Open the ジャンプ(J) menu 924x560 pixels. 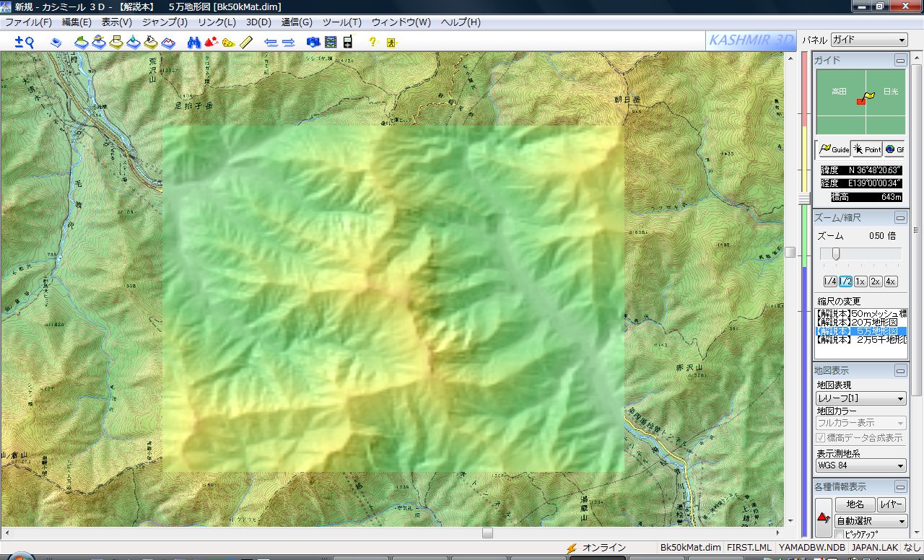coord(165,22)
